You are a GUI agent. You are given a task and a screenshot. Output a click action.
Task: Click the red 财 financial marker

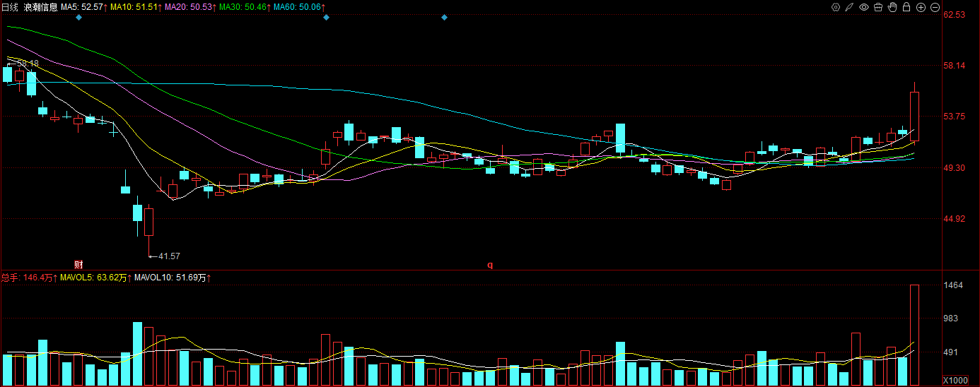tap(78, 264)
